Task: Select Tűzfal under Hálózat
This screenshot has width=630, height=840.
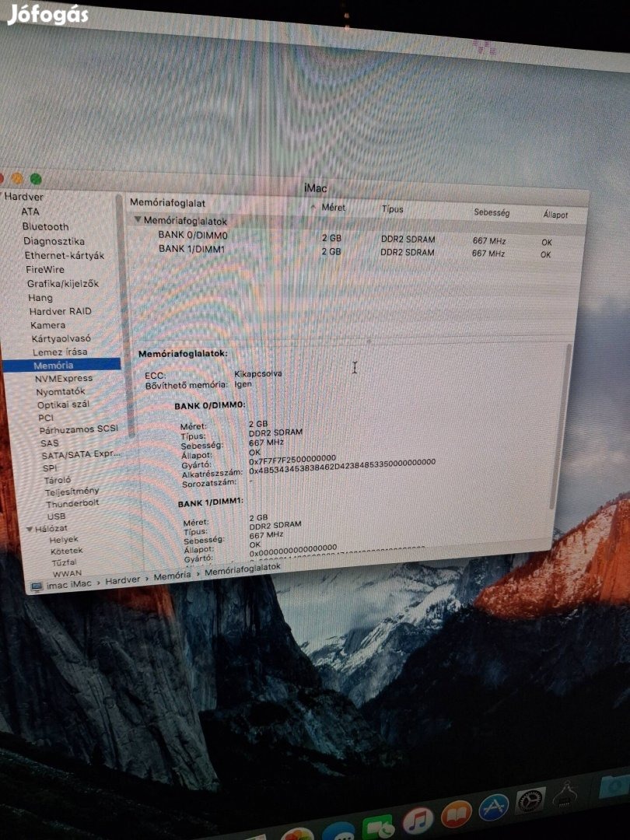Action: (65, 562)
